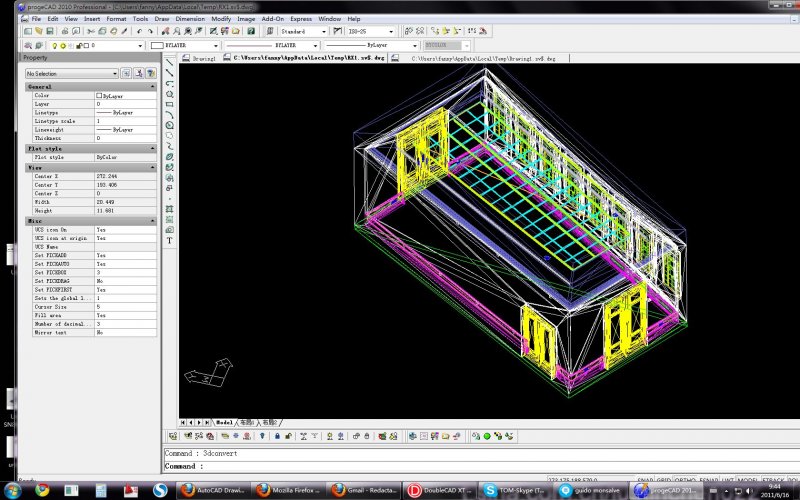
Task: Select the Multiline Text tool
Action: coord(170,241)
